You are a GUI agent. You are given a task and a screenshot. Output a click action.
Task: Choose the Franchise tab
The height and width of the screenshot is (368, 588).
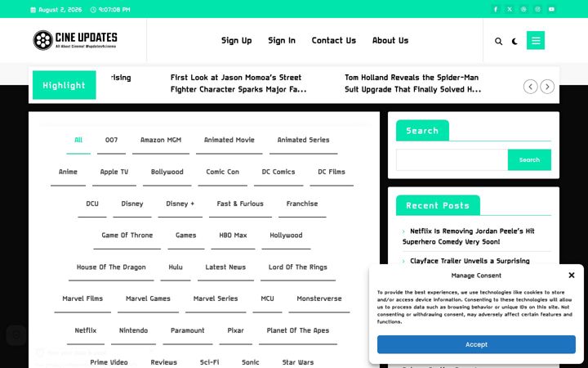[x=302, y=204]
